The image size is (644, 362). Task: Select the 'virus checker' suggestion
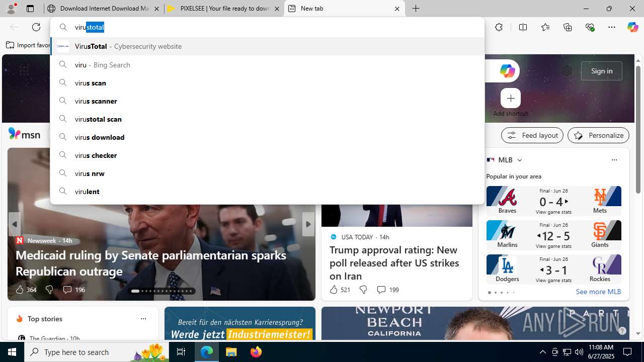(267, 155)
